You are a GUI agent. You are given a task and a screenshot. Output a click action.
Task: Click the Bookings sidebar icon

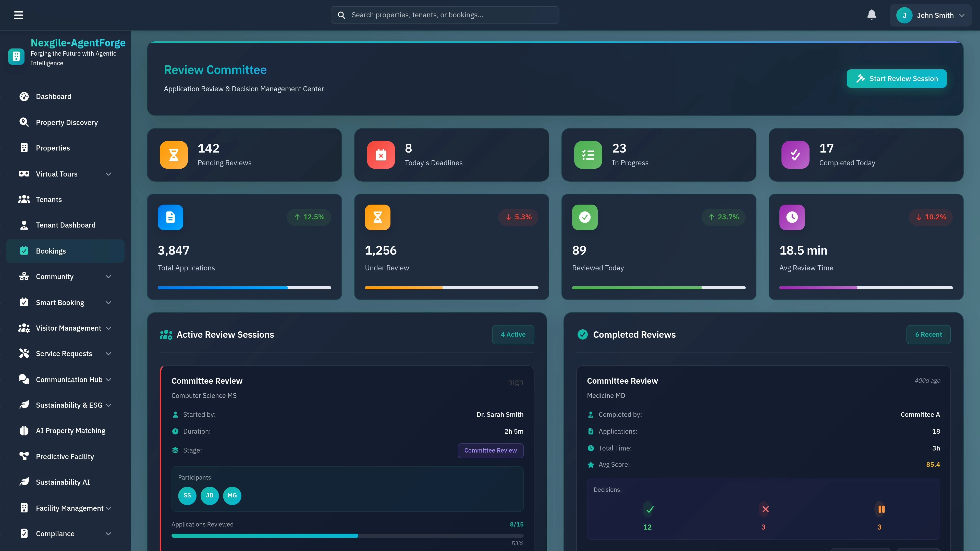[24, 251]
